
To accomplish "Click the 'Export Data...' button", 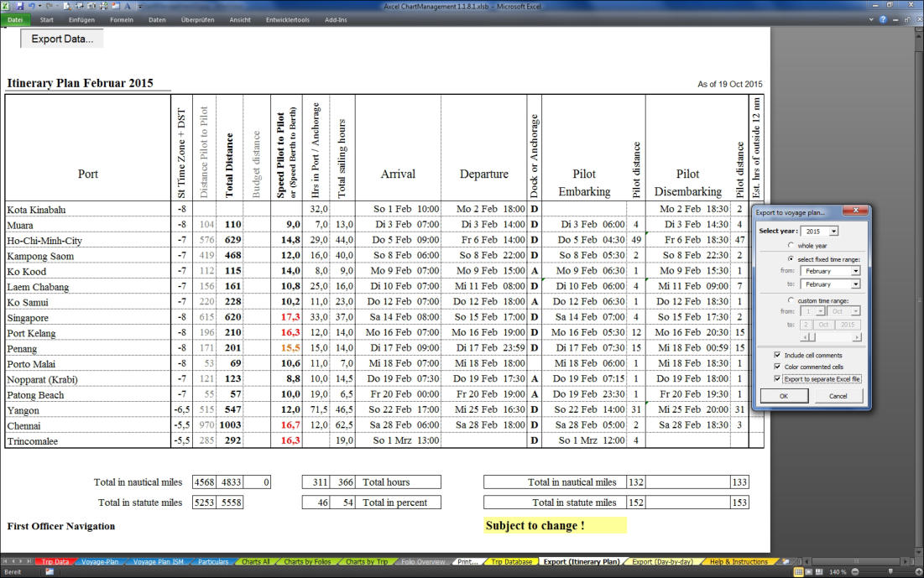I will click(x=62, y=39).
